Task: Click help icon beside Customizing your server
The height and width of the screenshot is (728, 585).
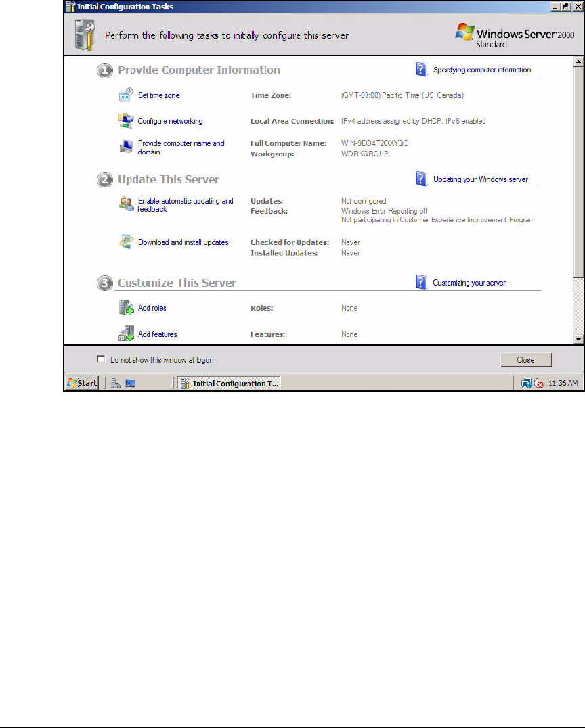Action: coord(421,282)
